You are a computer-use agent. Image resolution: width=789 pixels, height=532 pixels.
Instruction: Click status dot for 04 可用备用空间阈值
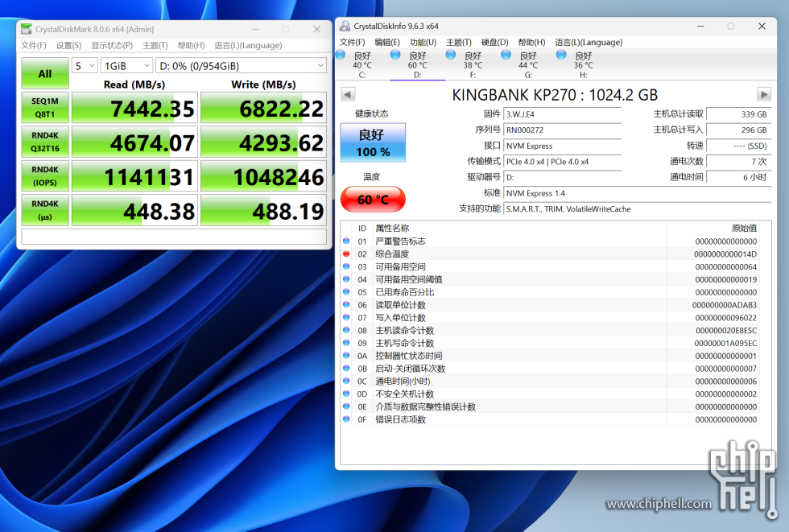[346, 279]
